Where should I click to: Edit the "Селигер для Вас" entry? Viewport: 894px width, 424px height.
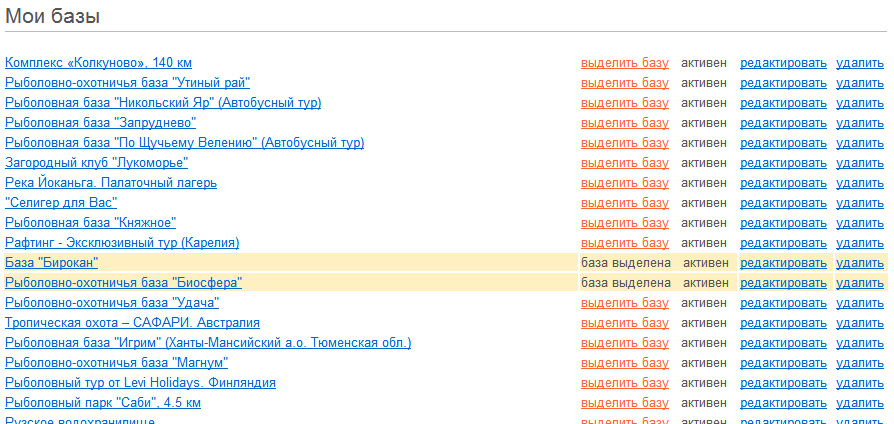point(783,203)
